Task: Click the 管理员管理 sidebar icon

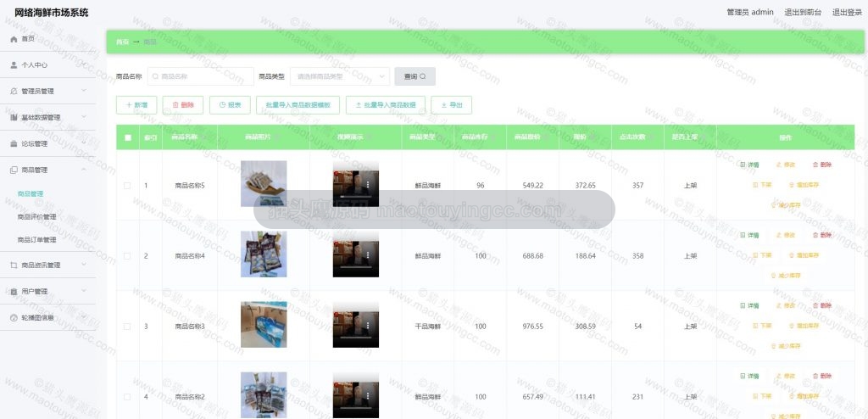Action: click(14, 91)
